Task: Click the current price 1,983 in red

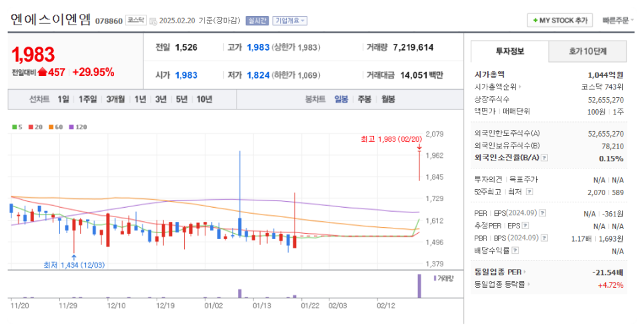Action: [x=33, y=55]
